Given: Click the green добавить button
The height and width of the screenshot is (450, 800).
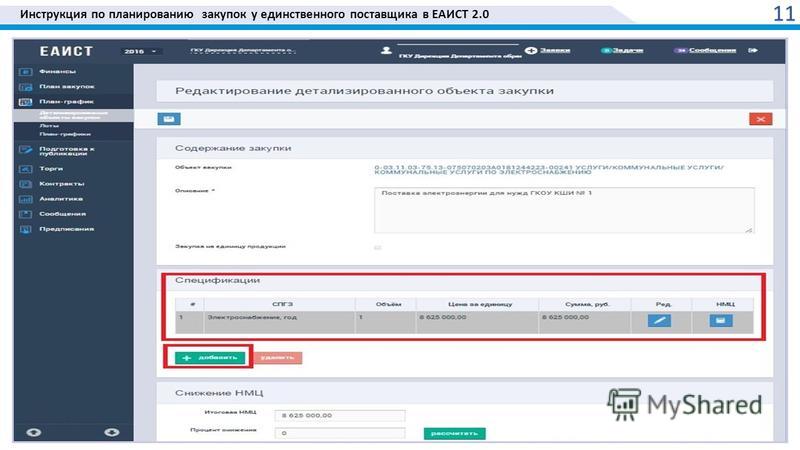Looking at the screenshot, I should (x=210, y=358).
